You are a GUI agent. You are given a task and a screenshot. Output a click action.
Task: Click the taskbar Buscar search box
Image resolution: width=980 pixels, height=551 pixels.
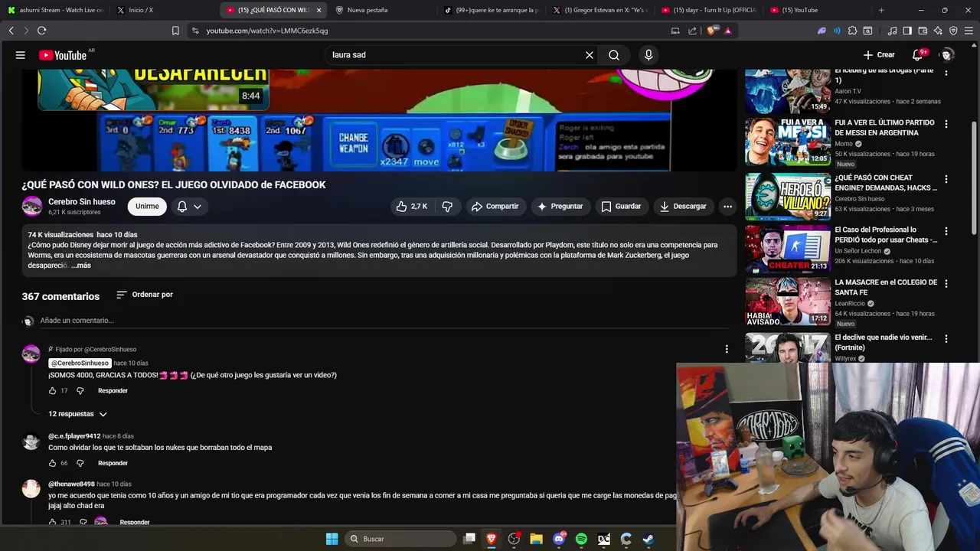(399, 539)
